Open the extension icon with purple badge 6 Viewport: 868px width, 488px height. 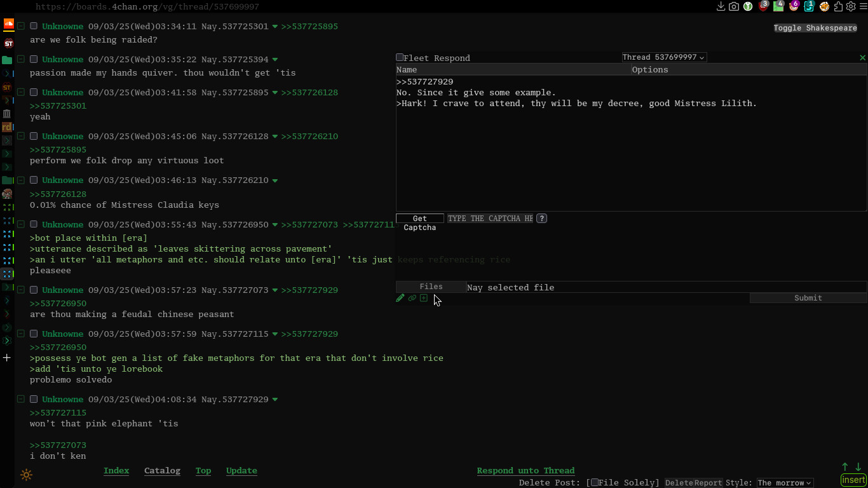793,6
